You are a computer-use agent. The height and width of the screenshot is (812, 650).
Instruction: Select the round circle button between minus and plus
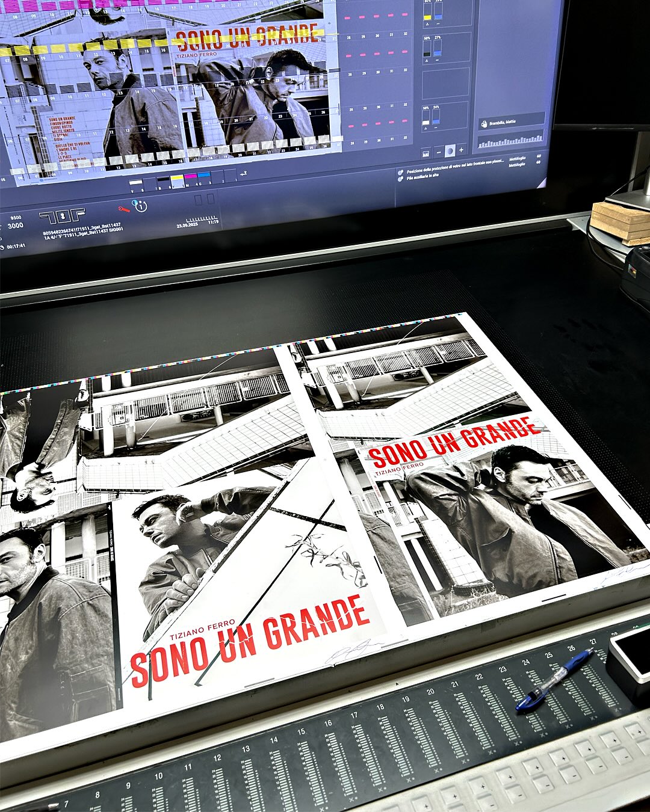(450, 151)
